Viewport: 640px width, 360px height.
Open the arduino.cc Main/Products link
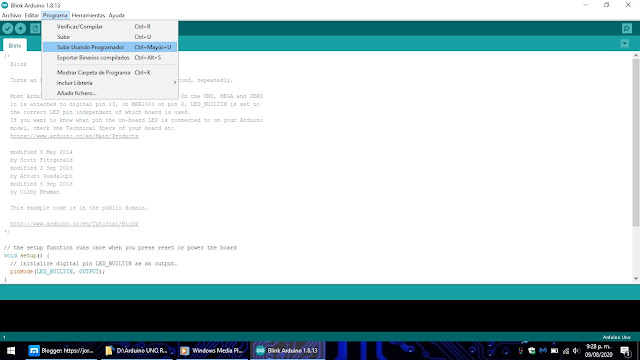74,136
